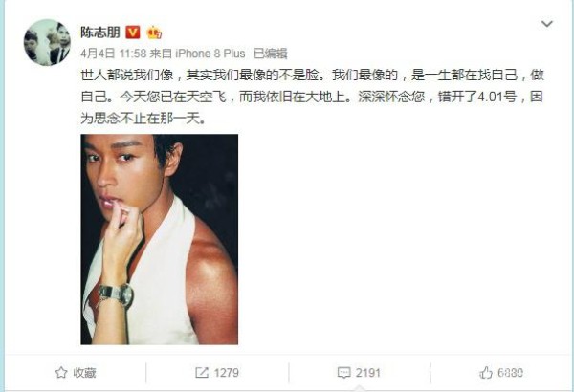574x392 pixels.
Task: View edit history via 已编辑
Action: (x=271, y=54)
